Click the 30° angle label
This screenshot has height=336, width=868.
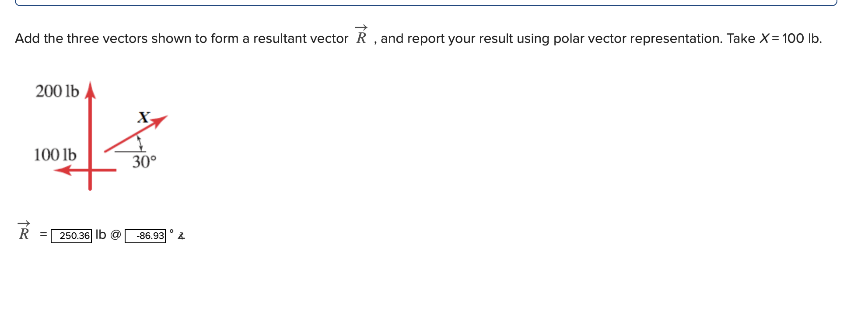pyautogui.click(x=144, y=162)
